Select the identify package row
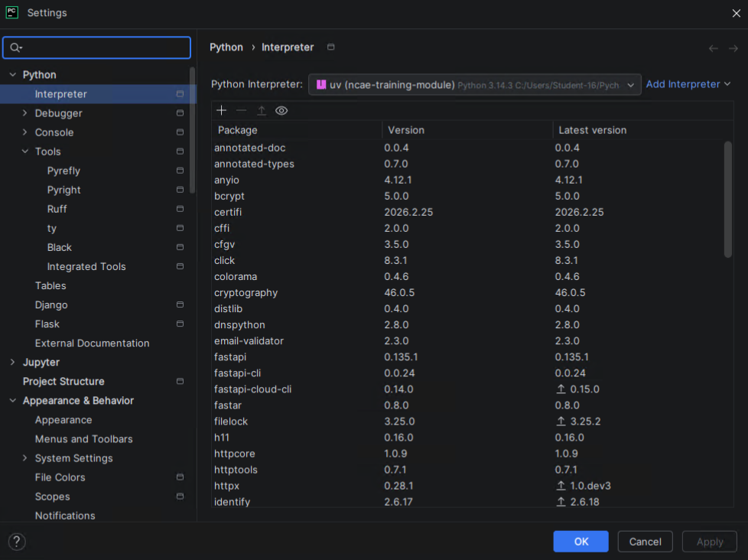 (x=467, y=501)
